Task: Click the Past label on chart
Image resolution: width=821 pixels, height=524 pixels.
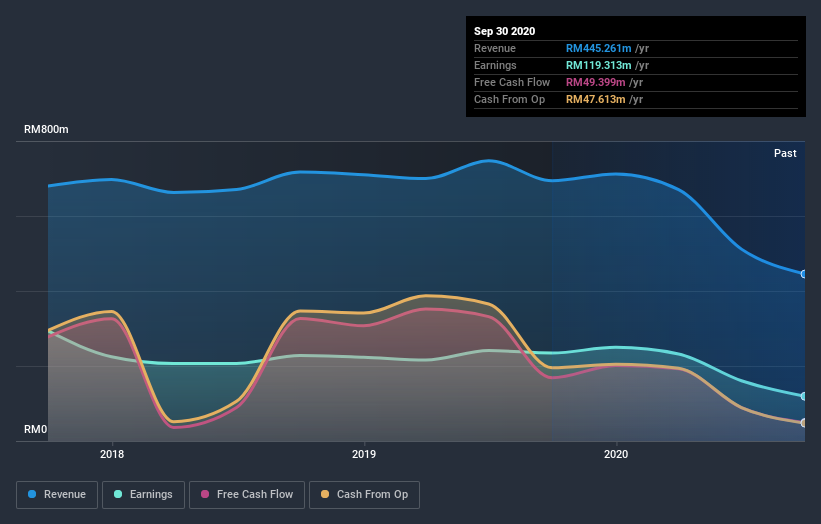Action: (x=785, y=153)
